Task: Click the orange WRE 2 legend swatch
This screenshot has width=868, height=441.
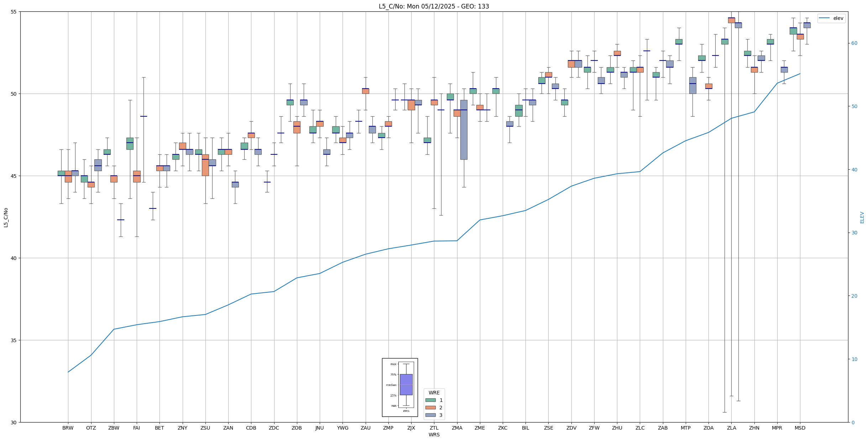Action: [430, 408]
